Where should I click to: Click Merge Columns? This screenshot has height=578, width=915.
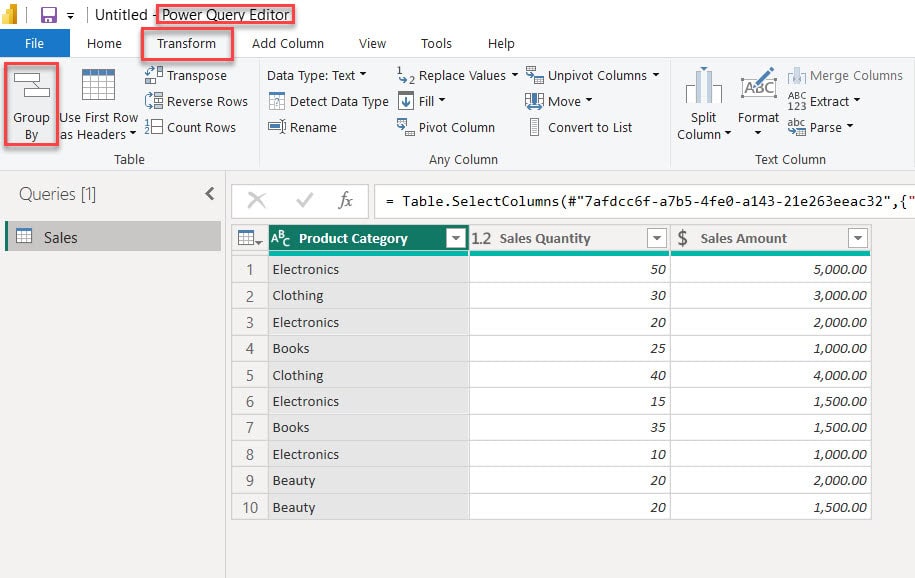pyautogui.click(x=845, y=75)
